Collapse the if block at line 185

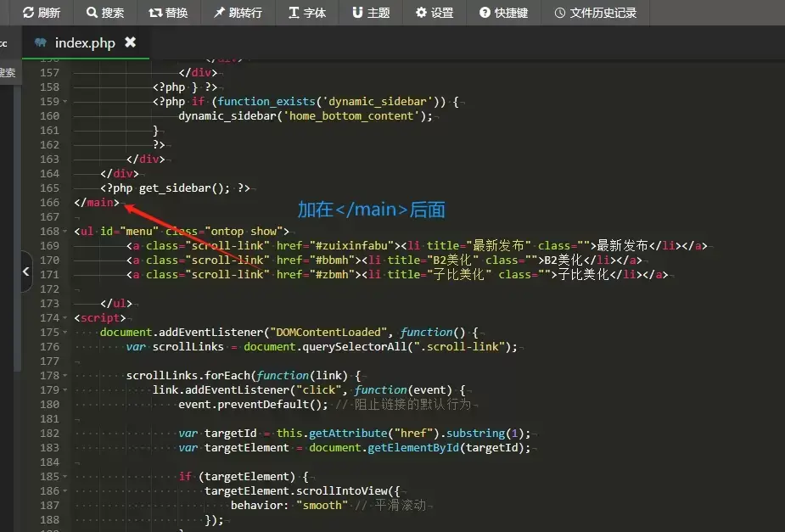pyautogui.click(x=65, y=477)
